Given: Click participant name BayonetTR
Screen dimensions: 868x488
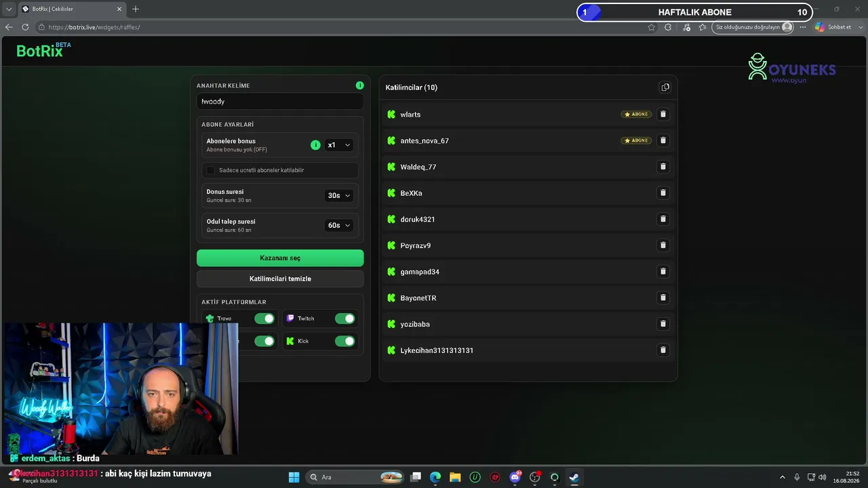Looking at the screenshot, I should [x=418, y=298].
